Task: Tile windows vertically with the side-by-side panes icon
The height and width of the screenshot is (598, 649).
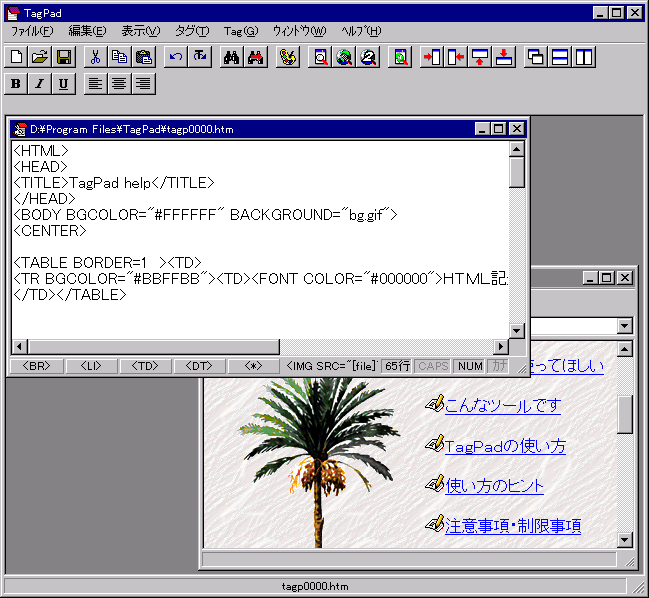Action: pos(584,57)
